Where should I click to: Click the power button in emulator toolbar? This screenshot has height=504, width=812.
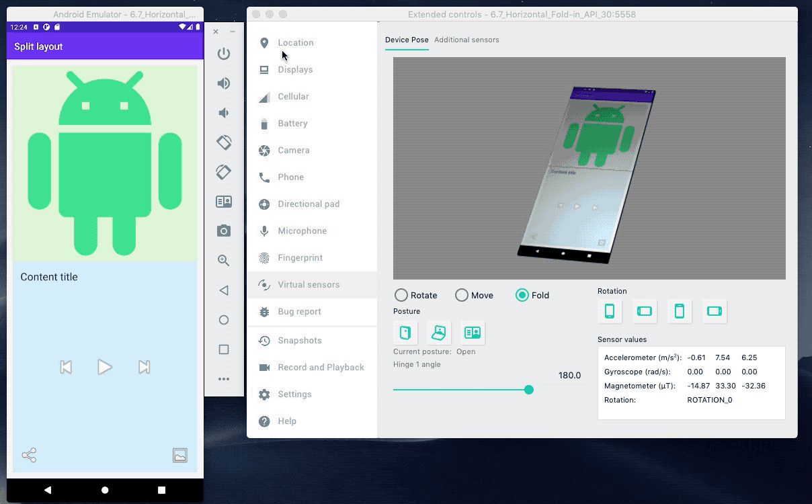[224, 54]
